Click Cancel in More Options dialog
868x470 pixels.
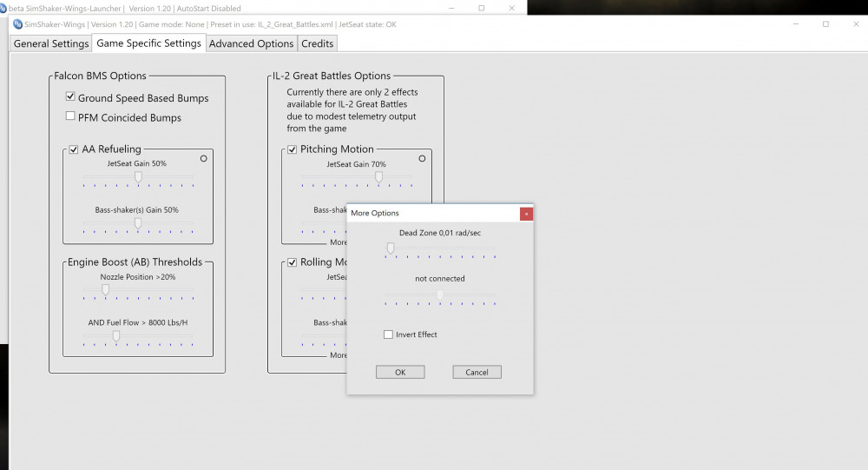point(477,372)
